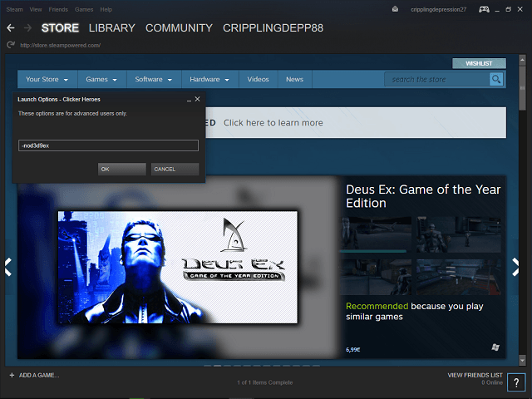Open the Steam menu
This screenshot has width=532, height=399.
click(15, 9)
